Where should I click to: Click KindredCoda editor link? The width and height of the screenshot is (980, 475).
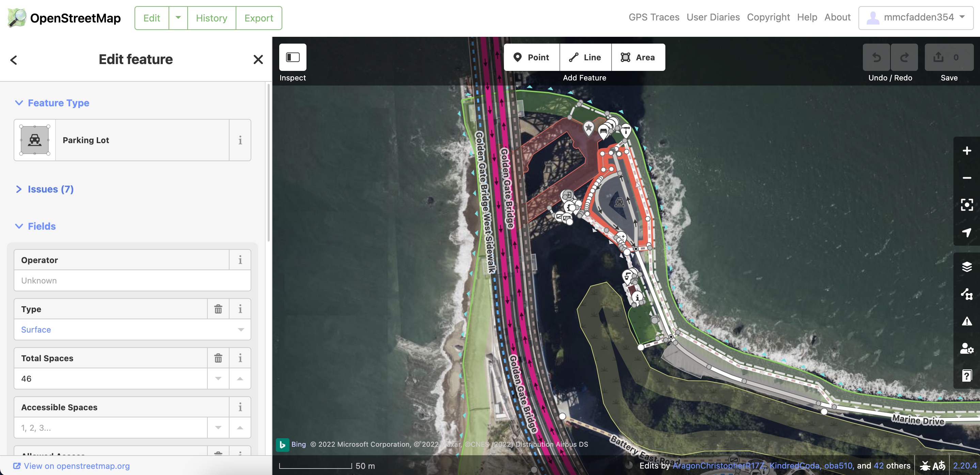click(794, 465)
